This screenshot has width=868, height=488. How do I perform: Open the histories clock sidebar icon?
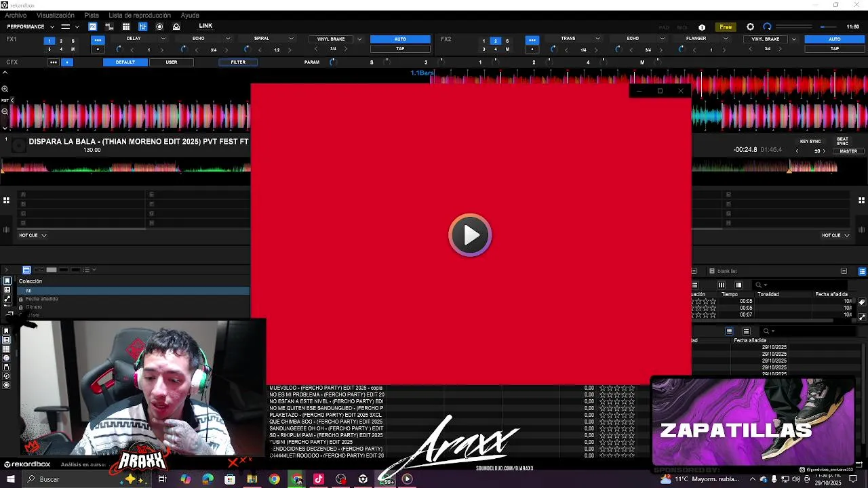click(7, 376)
